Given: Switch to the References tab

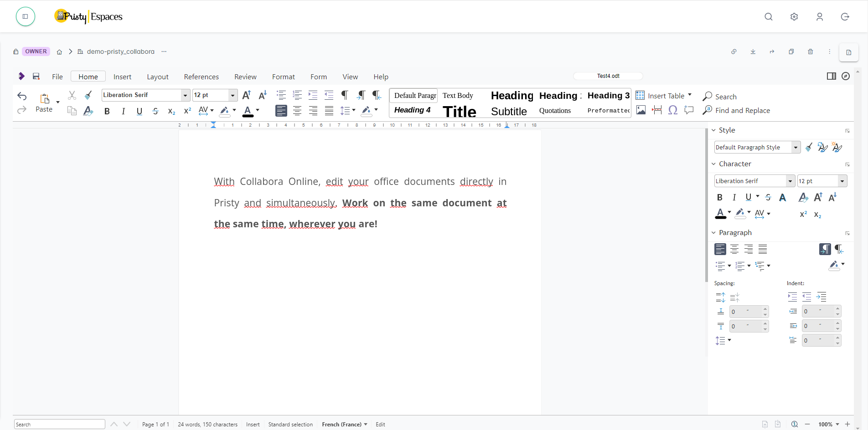Looking at the screenshot, I should pyautogui.click(x=201, y=77).
